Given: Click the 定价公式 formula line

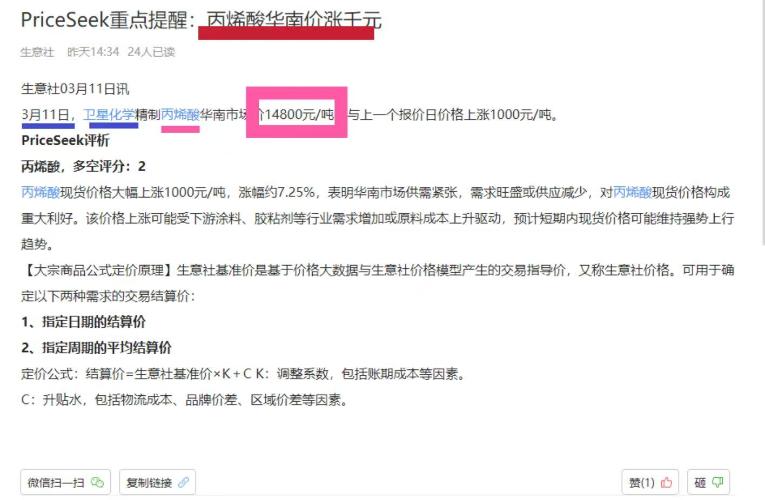Looking at the screenshot, I should click(x=244, y=374).
